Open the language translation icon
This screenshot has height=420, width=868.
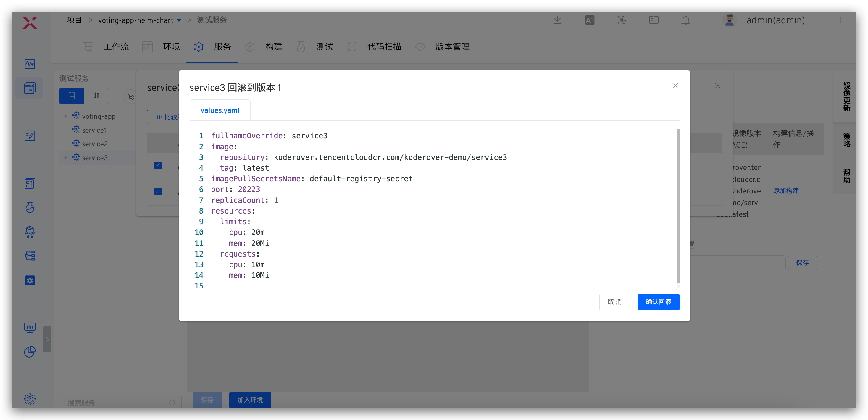589,20
